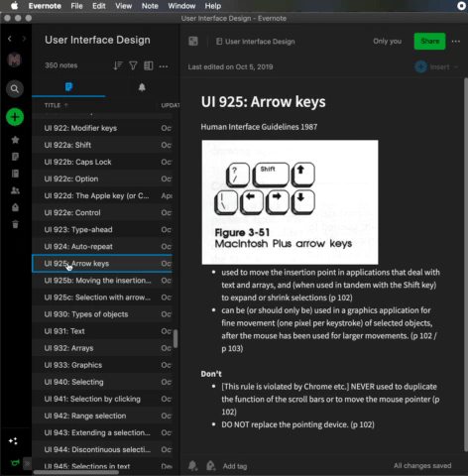Open sort options icon in note list
Image resolution: width=468 pixels, height=476 pixels.
click(x=118, y=65)
